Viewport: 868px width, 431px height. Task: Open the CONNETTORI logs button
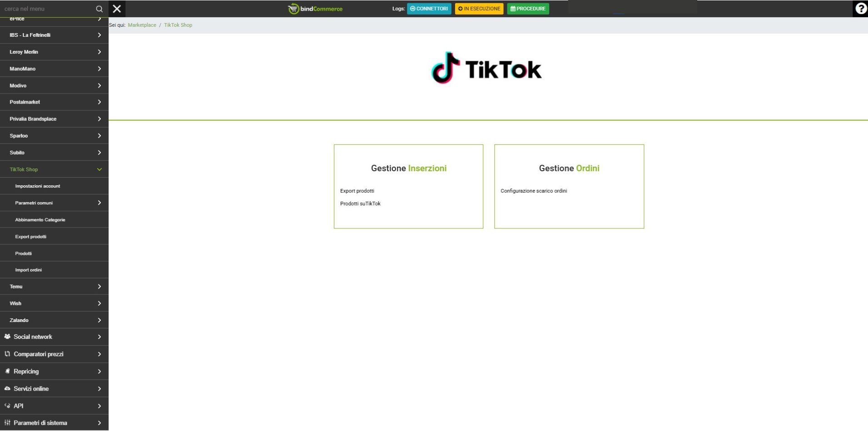click(x=429, y=9)
